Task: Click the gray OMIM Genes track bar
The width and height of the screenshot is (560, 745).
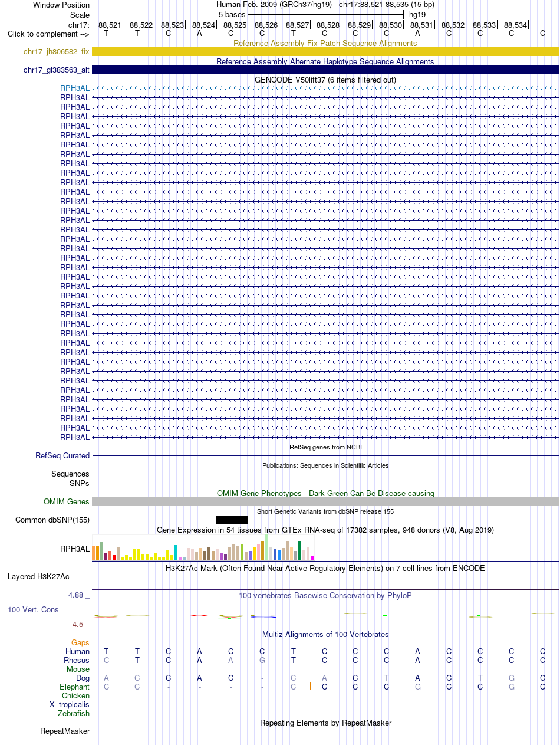Action: pyautogui.click(x=325, y=501)
